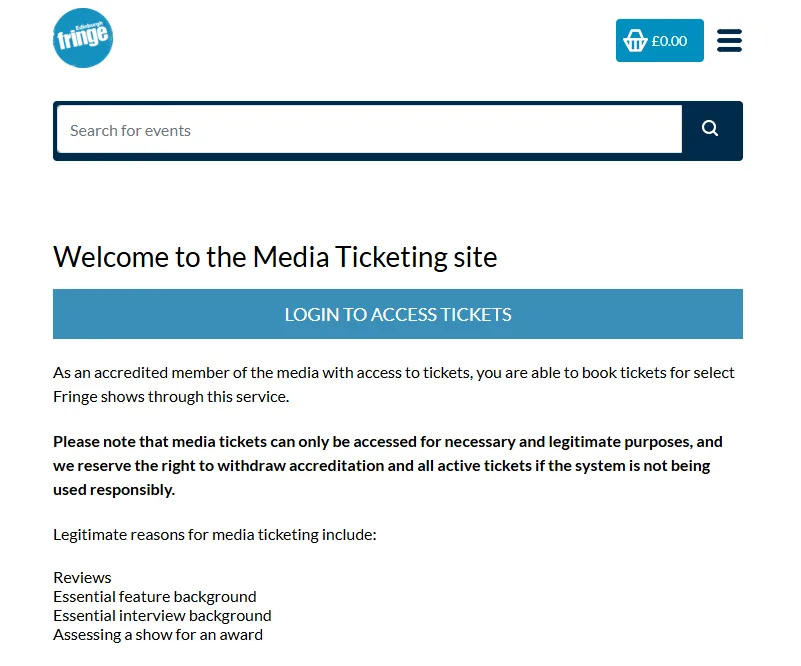Click the bold 'we reserve the right' line
Viewport: 801px width, 666px height.
coord(381,466)
